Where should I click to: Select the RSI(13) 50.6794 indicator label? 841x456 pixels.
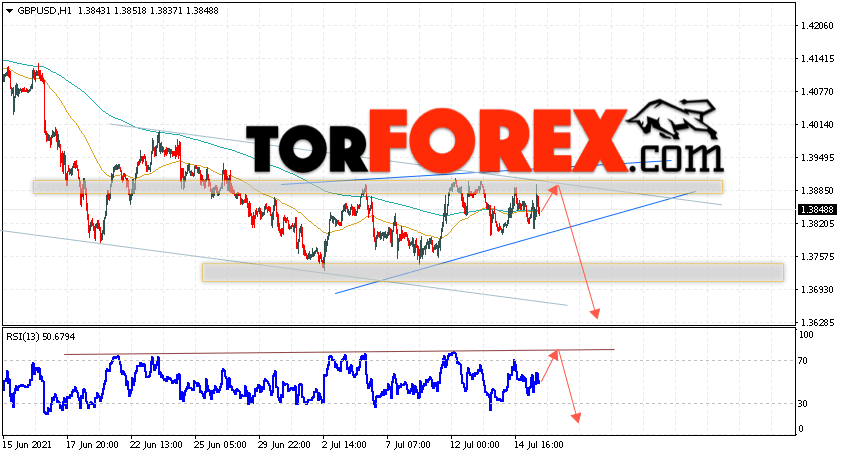tap(41, 337)
